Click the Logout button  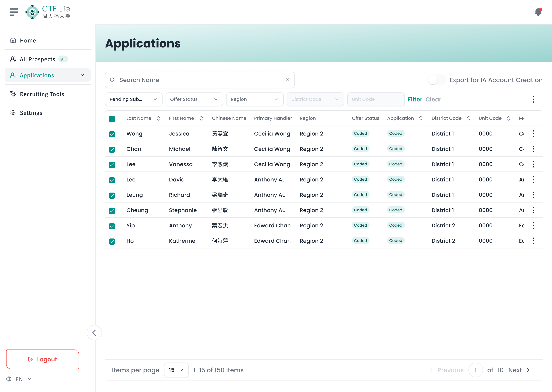click(43, 359)
